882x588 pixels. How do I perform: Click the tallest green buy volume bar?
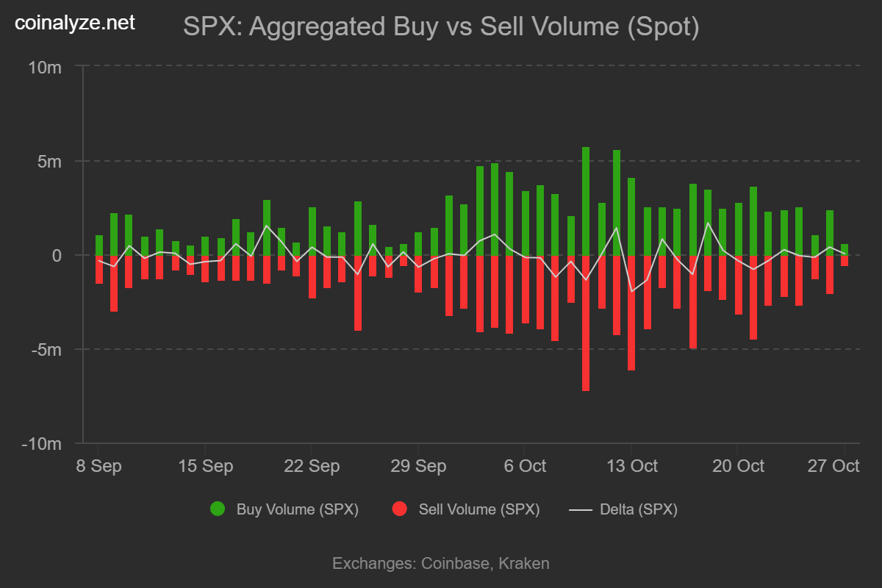(586, 201)
